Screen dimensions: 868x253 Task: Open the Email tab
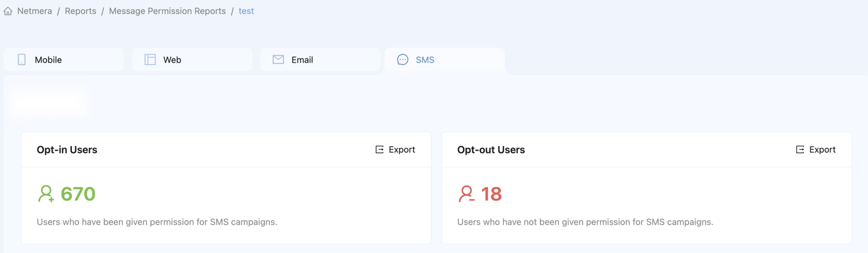320,60
